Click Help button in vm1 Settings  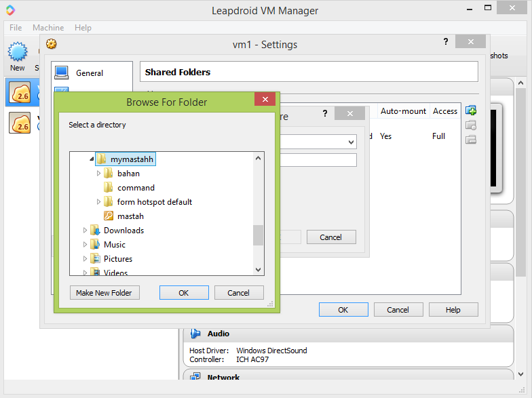[453, 310]
